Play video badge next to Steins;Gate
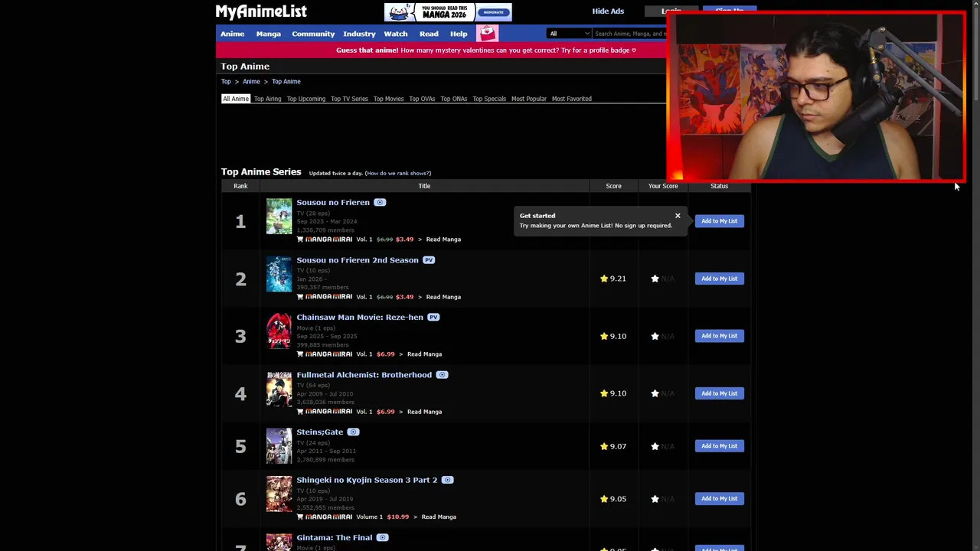 pos(353,432)
